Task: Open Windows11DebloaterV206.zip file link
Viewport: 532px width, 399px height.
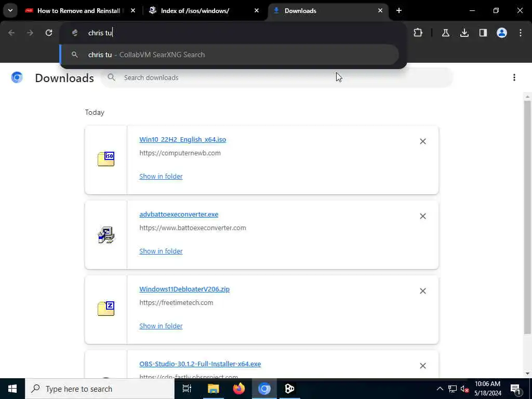Action: (184, 289)
